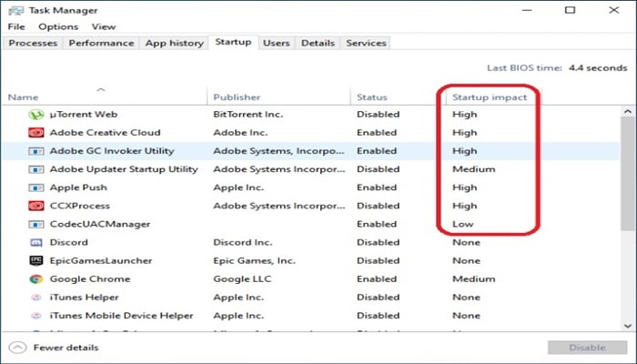637x364 pixels.
Task: Click None impact for Discord row
Action: pos(466,243)
